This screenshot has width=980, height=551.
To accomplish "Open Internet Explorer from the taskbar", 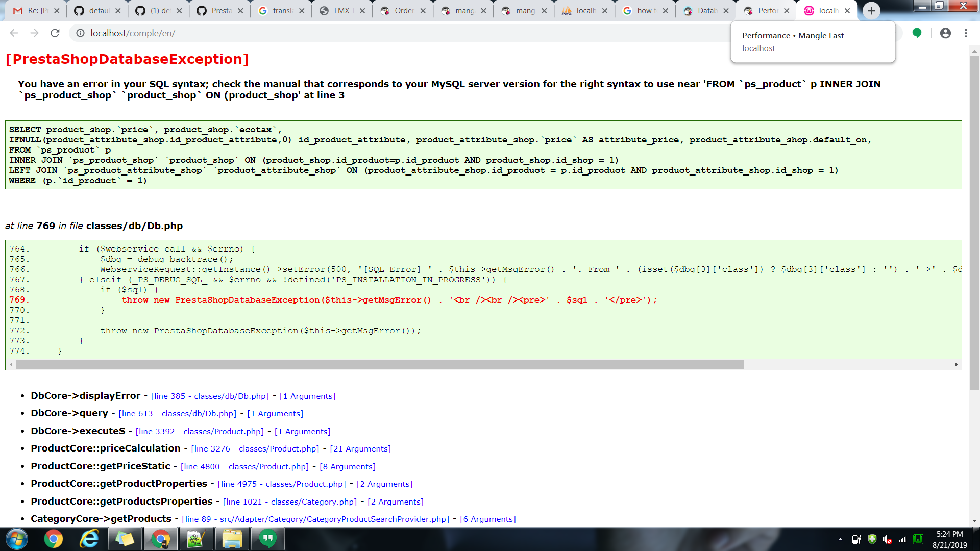I will (89, 539).
